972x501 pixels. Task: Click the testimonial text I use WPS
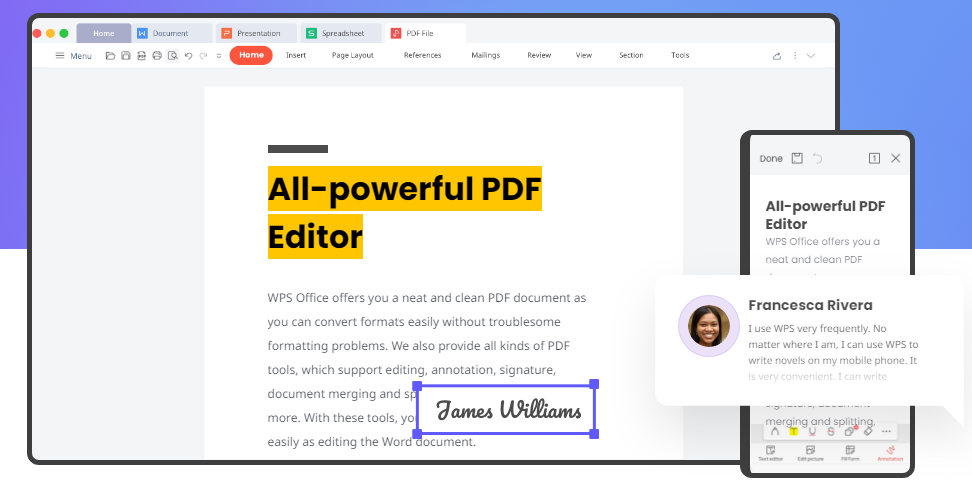(833, 352)
